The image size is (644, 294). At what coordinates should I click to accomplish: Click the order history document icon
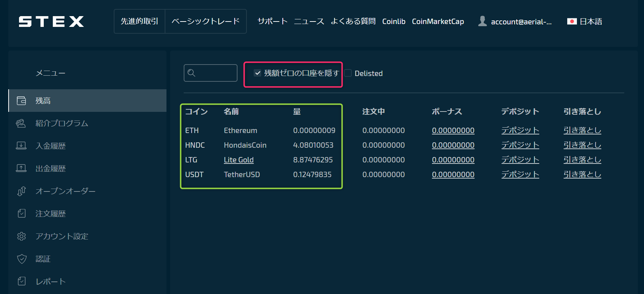(22, 214)
